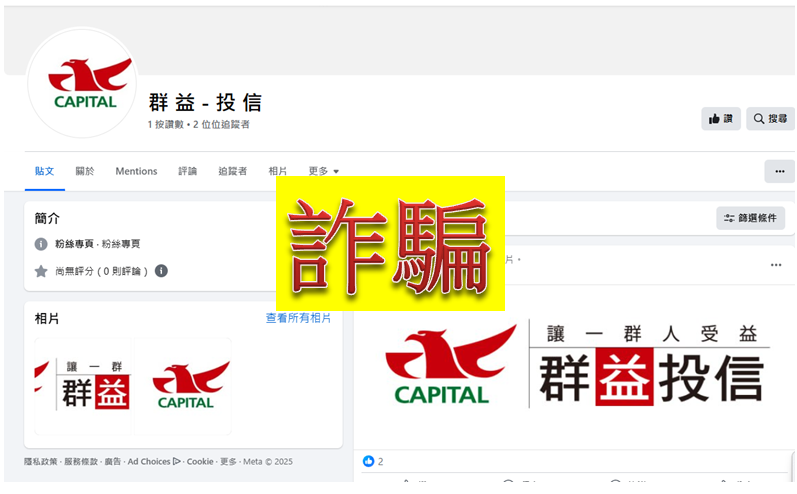The width and height of the screenshot is (797, 494).
Task: Open 服務條款 footer link
Action: click(x=81, y=461)
